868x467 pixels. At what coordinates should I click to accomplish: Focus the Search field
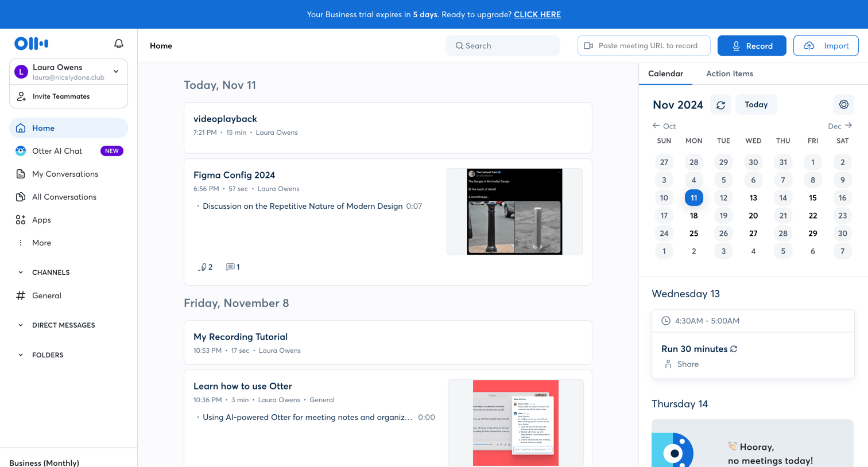pos(503,46)
